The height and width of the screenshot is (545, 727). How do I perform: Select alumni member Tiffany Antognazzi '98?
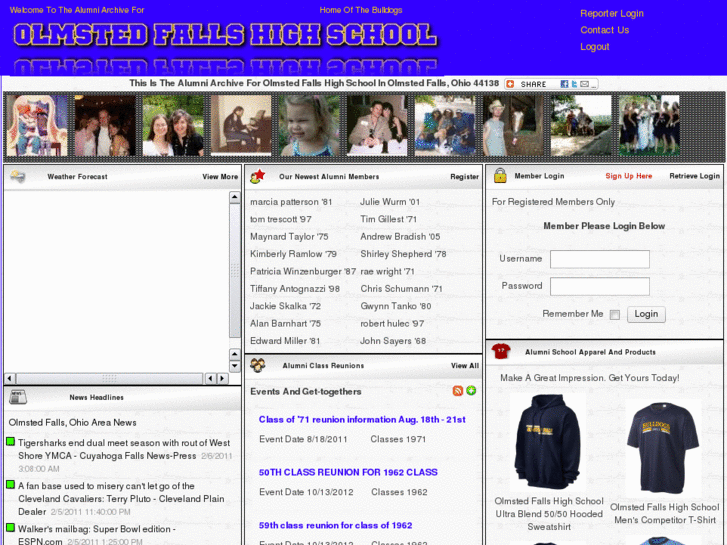click(294, 289)
